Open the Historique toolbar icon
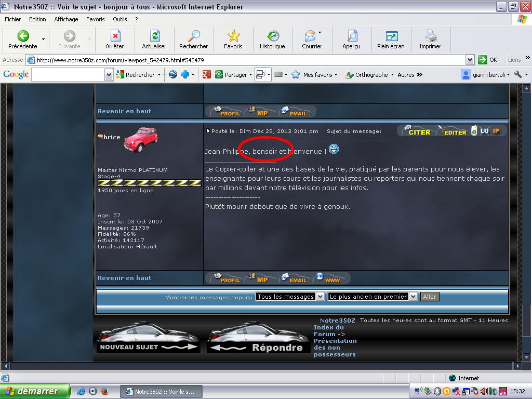532x399 pixels. 272,36
